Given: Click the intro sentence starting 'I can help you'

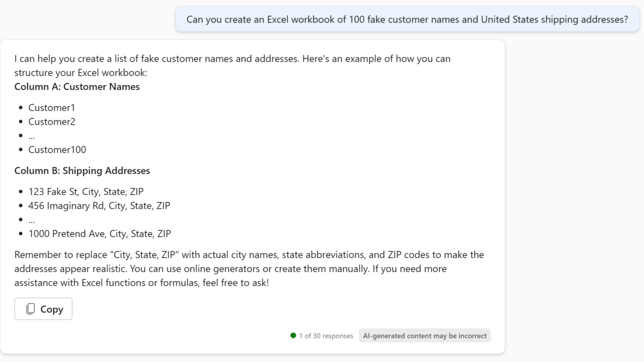Looking at the screenshot, I should (x=232, y=59).
